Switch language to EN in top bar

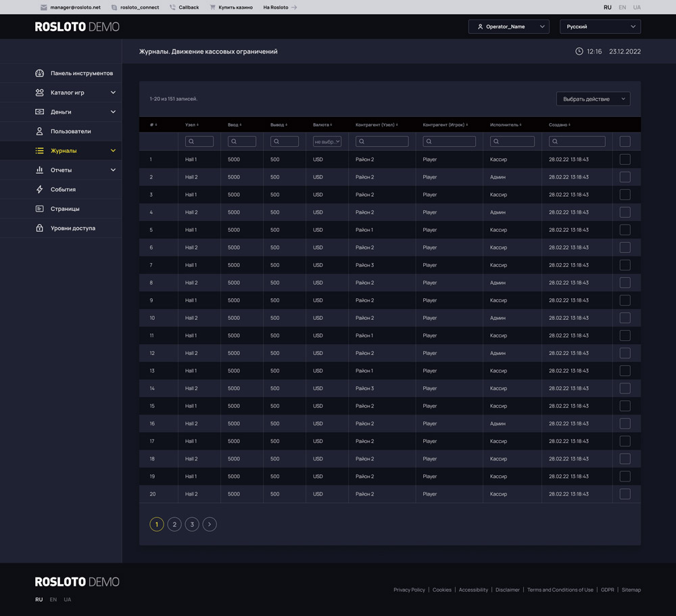(622, 7)
